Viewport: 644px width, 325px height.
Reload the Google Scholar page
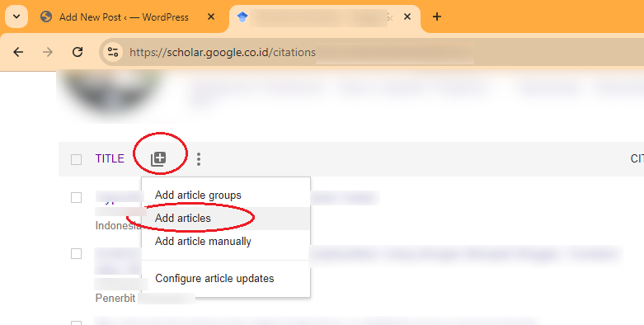pos(78,52)
